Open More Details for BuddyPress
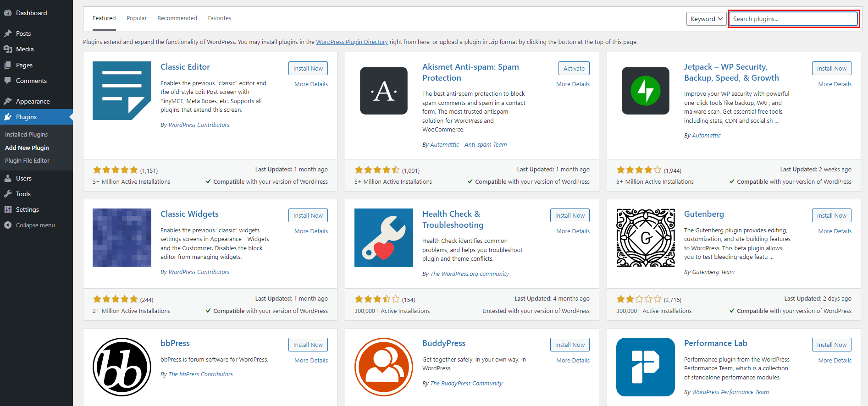The image size is (868, 406). pos(573,360)
